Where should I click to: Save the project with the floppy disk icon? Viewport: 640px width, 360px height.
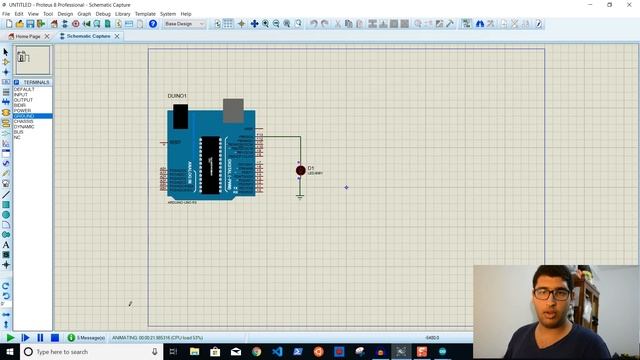30,24
